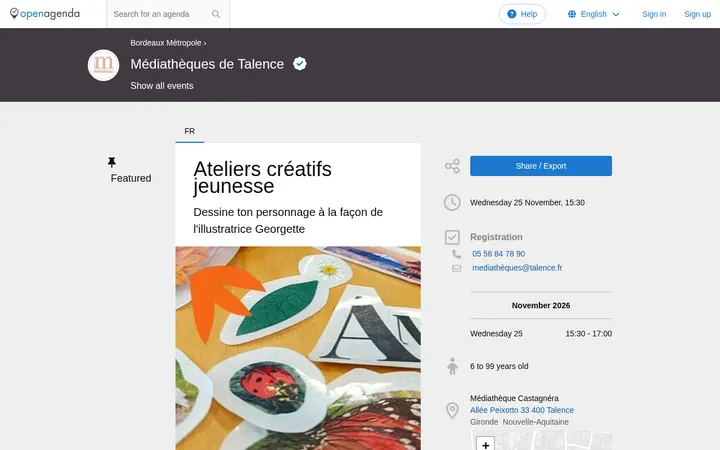Open the event collage image
This screenshot has height=450, width=720.
298,348
